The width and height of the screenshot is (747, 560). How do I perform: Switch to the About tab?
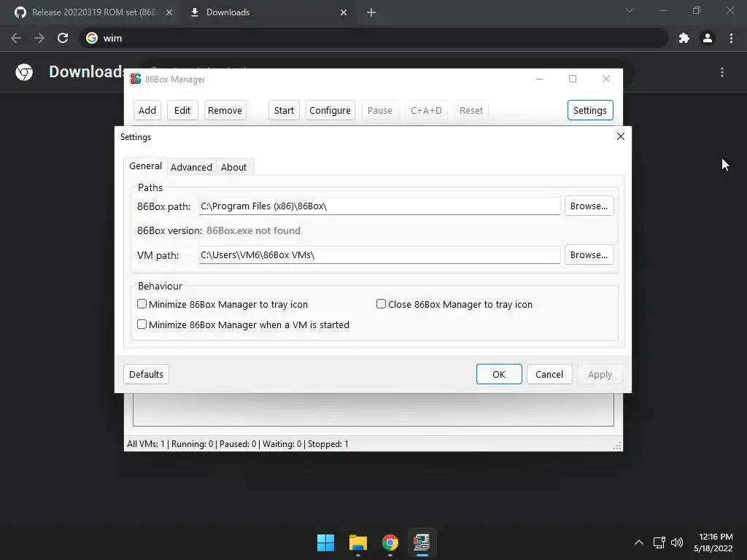point(234,167)
